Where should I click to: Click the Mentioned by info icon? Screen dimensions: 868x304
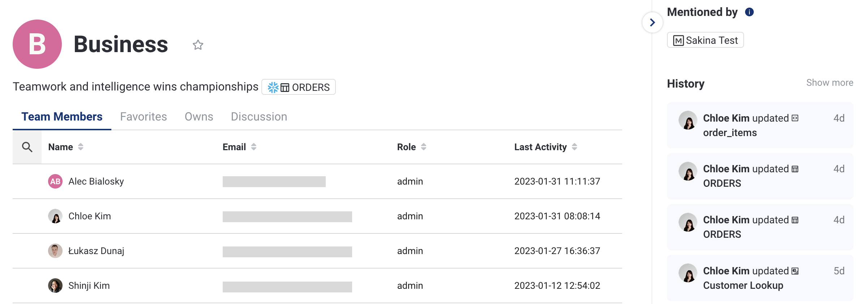[x=749, y=12]
